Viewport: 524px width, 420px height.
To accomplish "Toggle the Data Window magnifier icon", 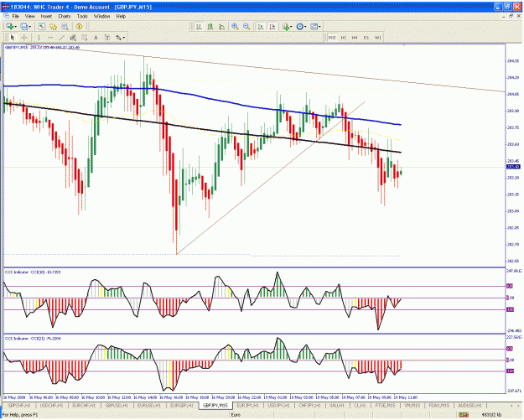I will [x=65, y=26].
